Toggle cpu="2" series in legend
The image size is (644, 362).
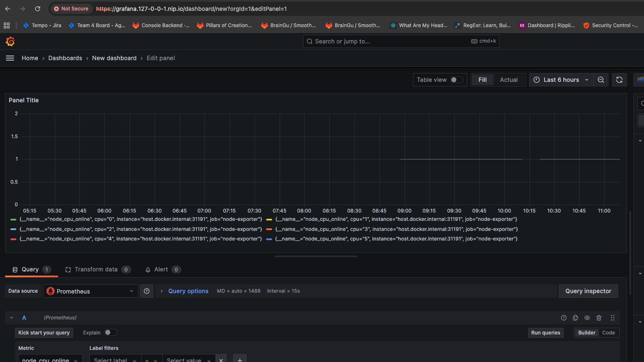(141, 229)
